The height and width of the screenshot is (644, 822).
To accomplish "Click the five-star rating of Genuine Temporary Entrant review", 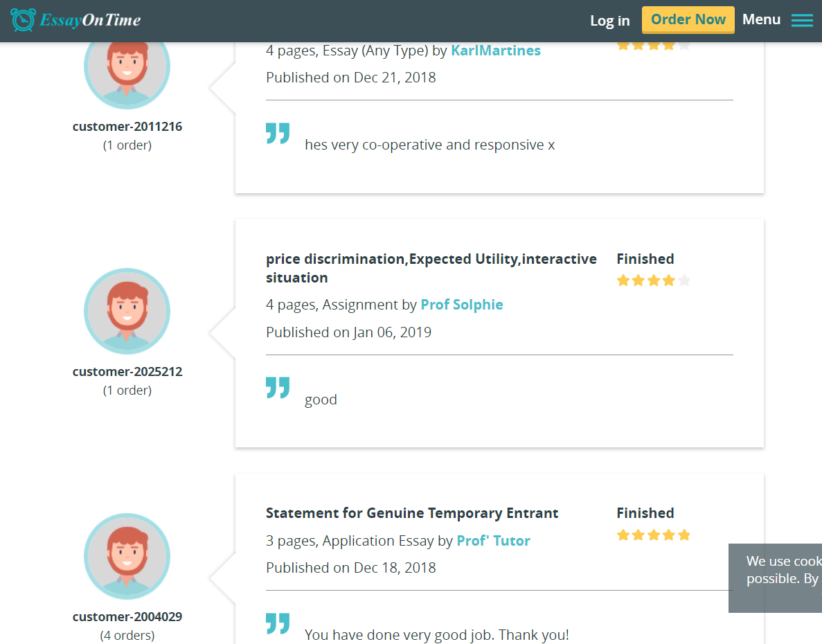I will [653, 535].
